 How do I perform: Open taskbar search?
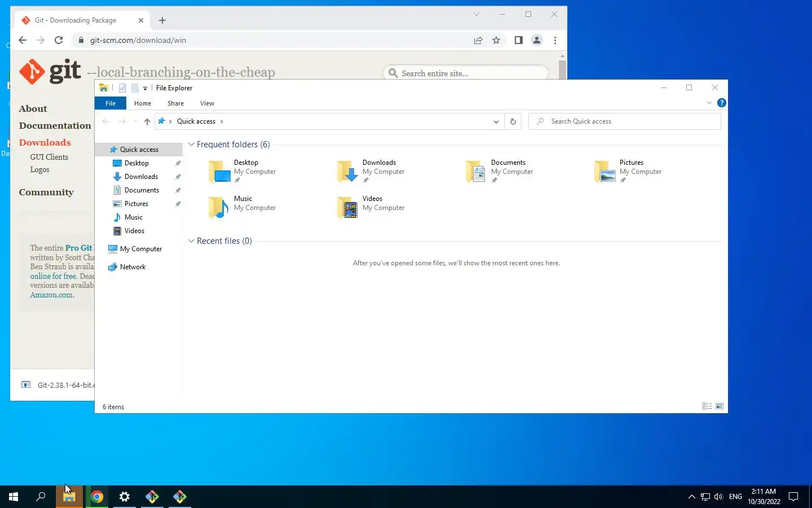41,497
